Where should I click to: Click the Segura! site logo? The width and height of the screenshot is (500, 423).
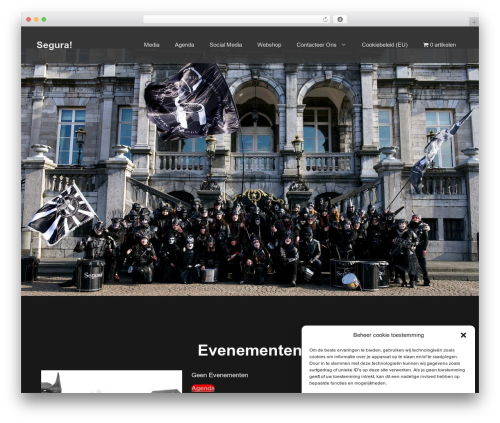[54, 45]
